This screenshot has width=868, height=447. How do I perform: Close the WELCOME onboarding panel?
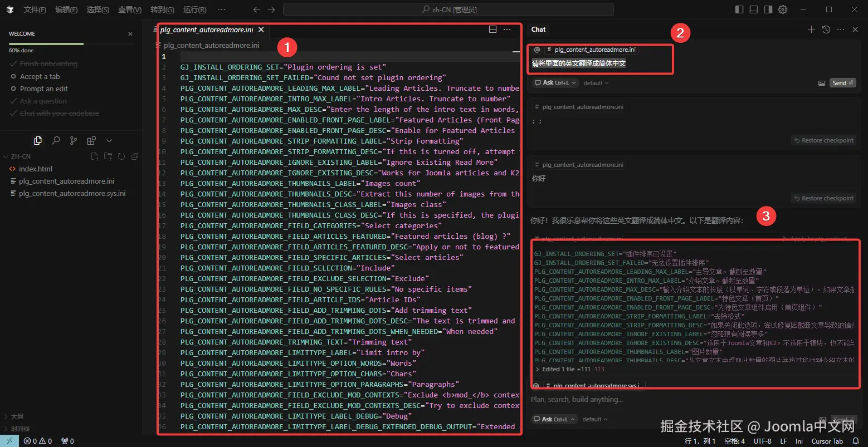tap(130, 34)
